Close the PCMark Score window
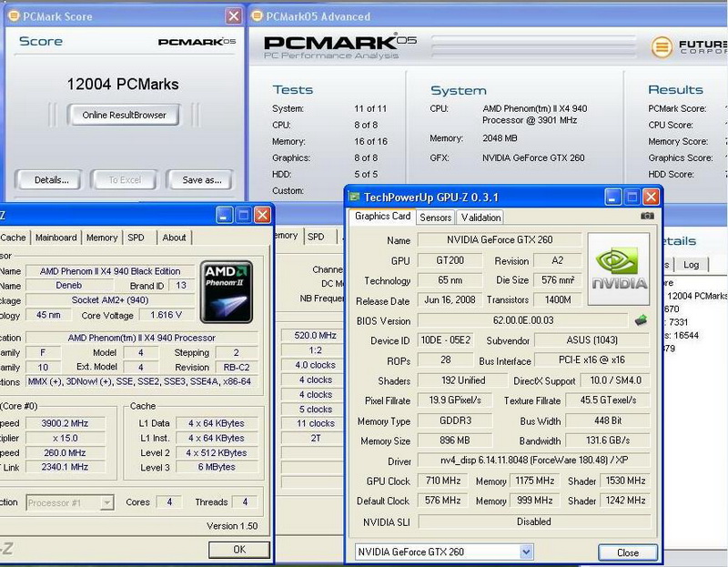Viewport: 728px width, 567px height. (234, 16)
